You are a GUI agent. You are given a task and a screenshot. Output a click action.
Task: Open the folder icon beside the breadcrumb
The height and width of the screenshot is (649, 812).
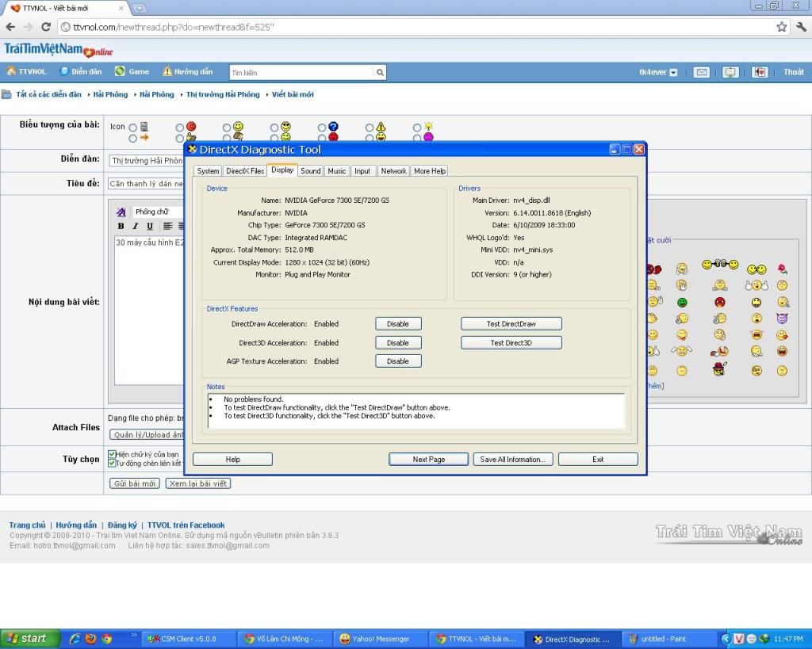6,95
